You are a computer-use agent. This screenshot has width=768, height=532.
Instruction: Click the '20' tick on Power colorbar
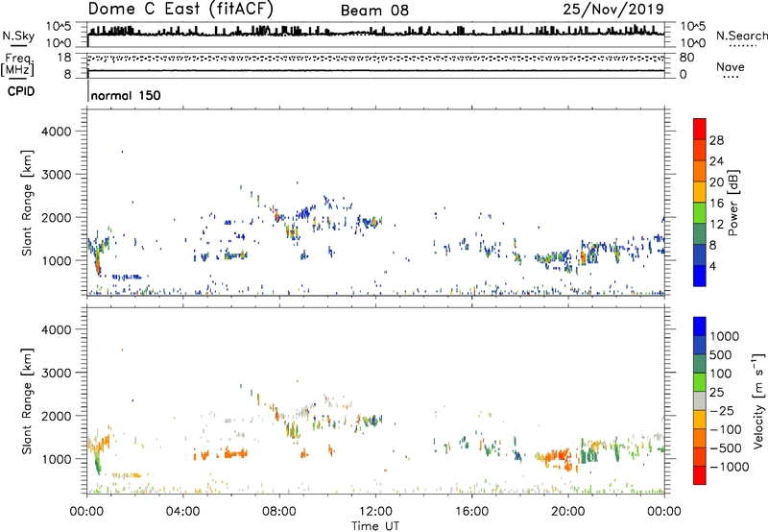[716, 182]
